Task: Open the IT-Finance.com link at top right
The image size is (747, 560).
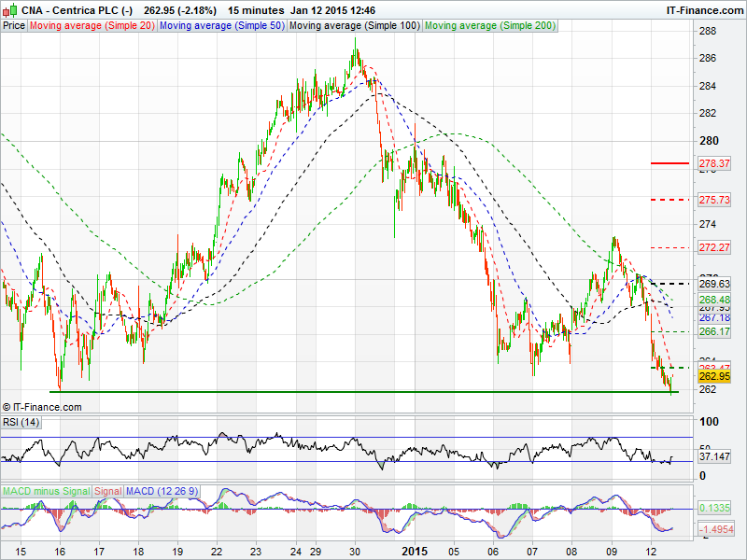Action: pos(704,9)
